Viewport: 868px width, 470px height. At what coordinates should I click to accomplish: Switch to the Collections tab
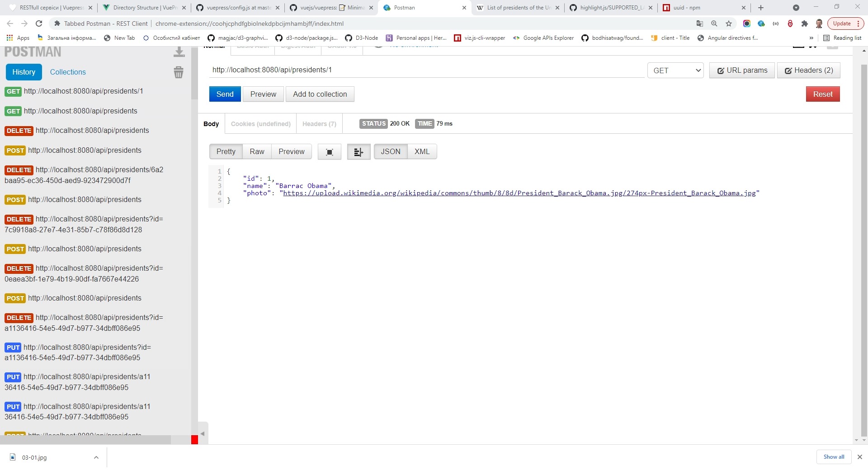[68, 72]
